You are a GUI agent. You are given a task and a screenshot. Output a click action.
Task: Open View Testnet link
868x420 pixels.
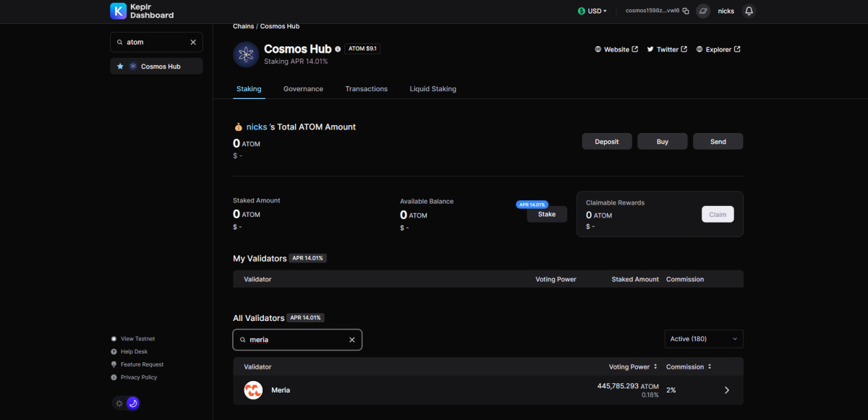pyautogui.click(x=137, y=339)
